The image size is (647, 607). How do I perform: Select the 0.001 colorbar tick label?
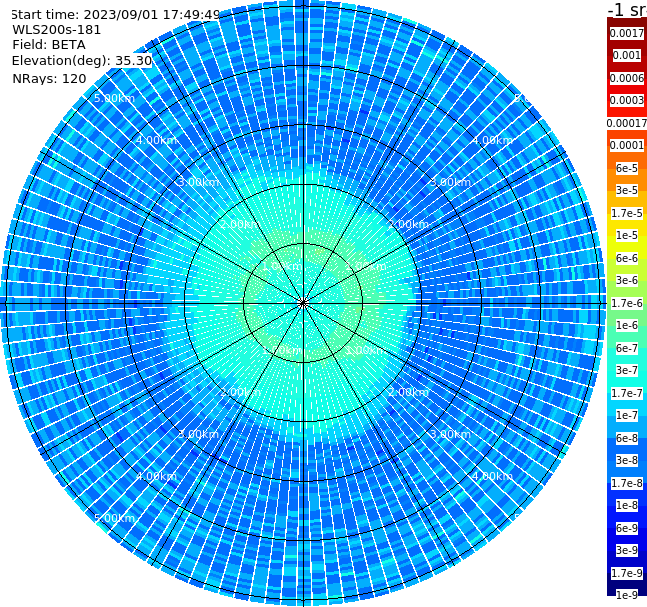[627, 55]
